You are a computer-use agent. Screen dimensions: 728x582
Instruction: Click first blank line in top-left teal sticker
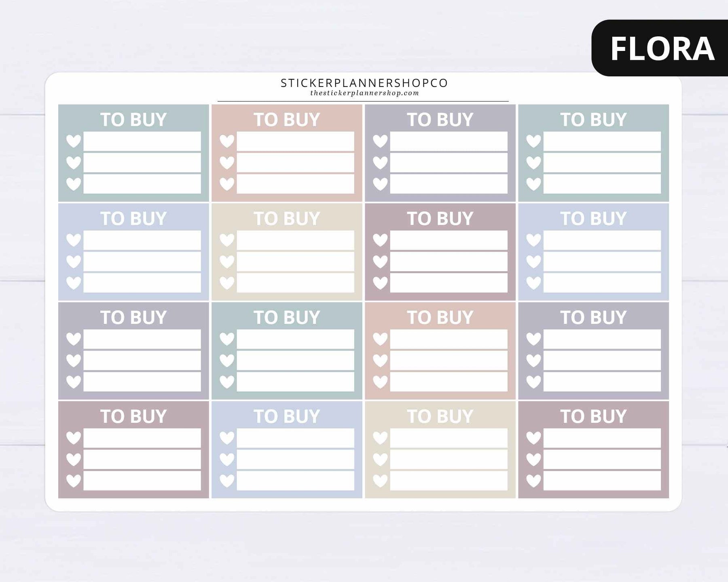[142, 141]
